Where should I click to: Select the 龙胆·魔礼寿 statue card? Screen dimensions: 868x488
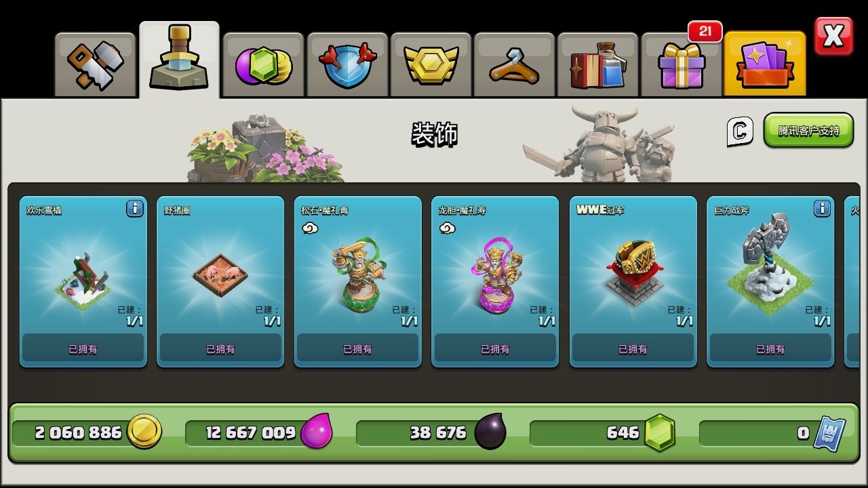[495, 281]
